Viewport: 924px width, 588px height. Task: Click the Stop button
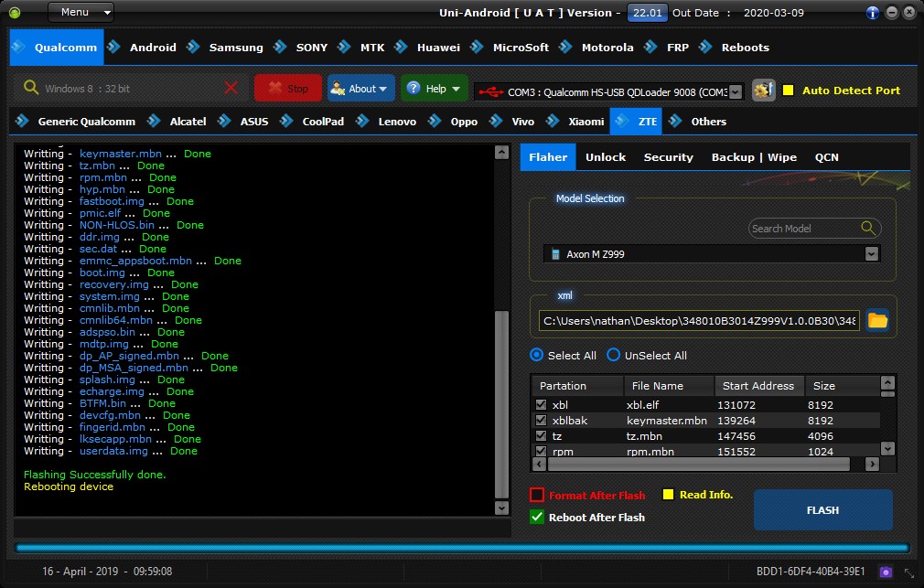click(288, 89)
